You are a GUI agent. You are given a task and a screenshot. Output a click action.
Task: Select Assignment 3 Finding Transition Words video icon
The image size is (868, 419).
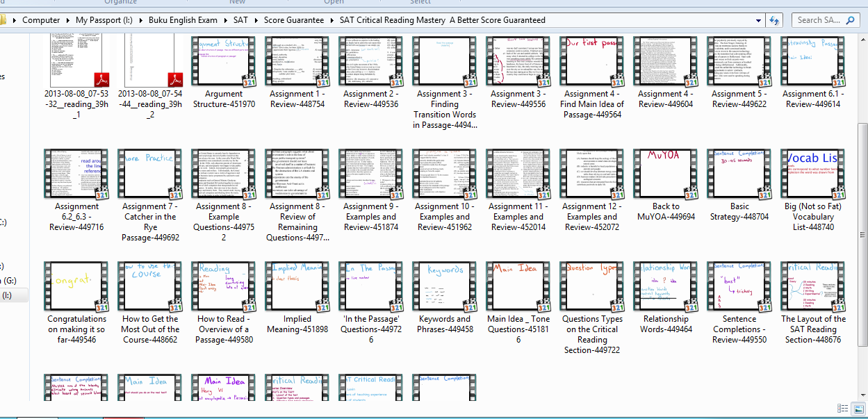pyautogui.click(x=445, y=61)
